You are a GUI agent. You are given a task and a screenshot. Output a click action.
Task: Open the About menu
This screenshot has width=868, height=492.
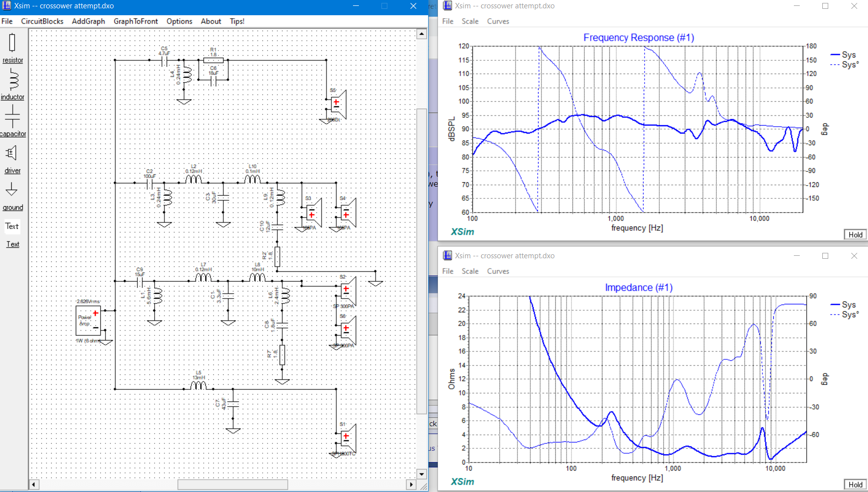[211, 21]
